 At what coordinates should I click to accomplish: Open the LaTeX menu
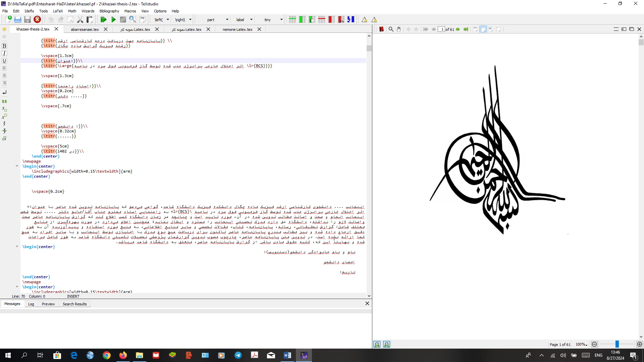click(x=58, y=11)
